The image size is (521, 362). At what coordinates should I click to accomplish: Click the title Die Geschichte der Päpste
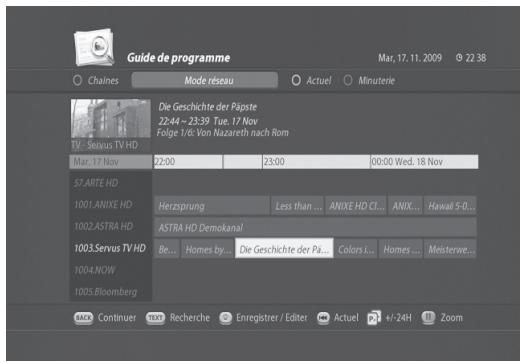[x=208, y=107]
